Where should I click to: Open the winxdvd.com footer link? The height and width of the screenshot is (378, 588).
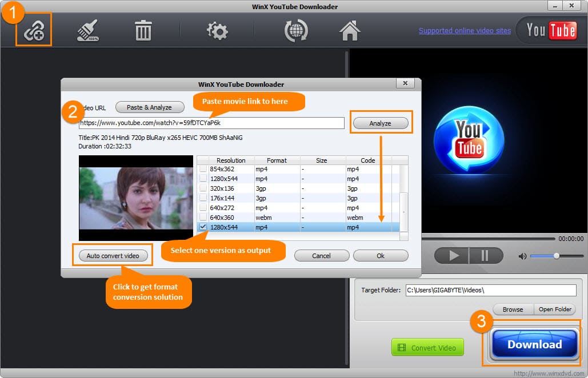tap(549, 373)
